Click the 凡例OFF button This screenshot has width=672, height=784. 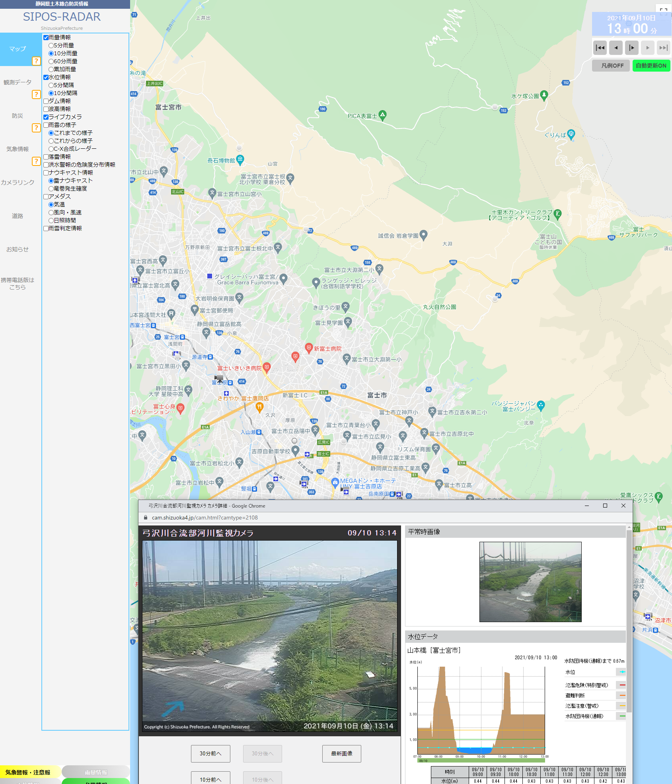(x=612, y=66)
